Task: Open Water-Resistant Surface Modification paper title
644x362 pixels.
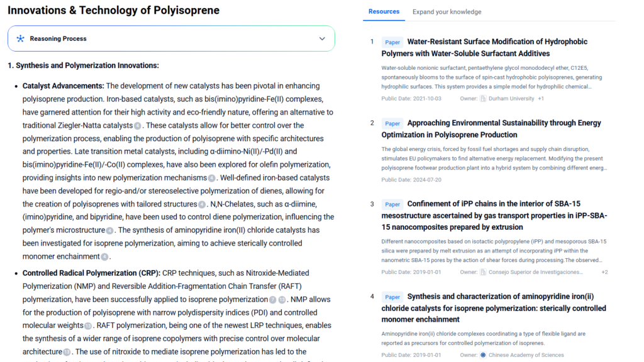Action: (497, 42)
